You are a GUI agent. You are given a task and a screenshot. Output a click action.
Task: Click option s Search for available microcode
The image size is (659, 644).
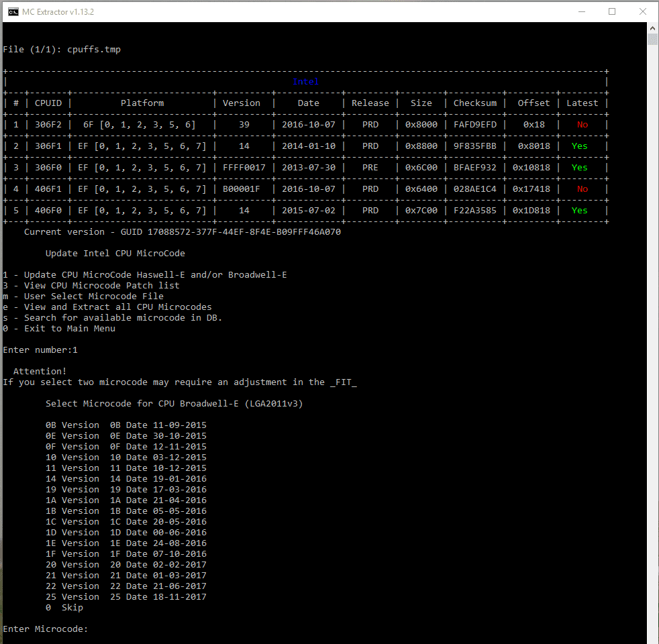tap(113, 317)
